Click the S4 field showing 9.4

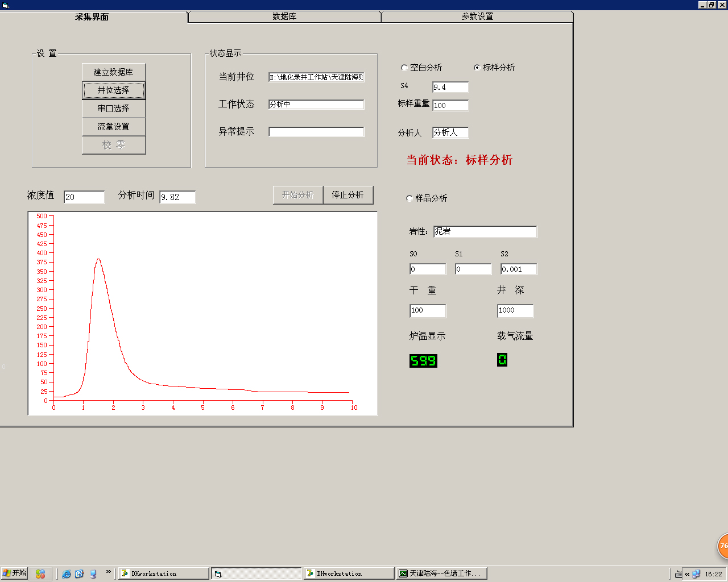(x=450, y=87)
